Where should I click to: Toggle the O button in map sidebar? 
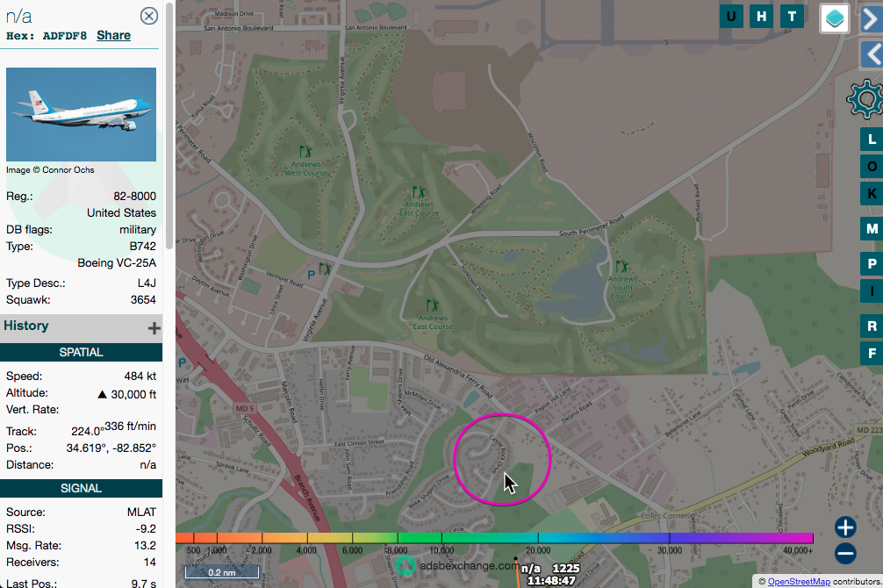pos(872,167)
